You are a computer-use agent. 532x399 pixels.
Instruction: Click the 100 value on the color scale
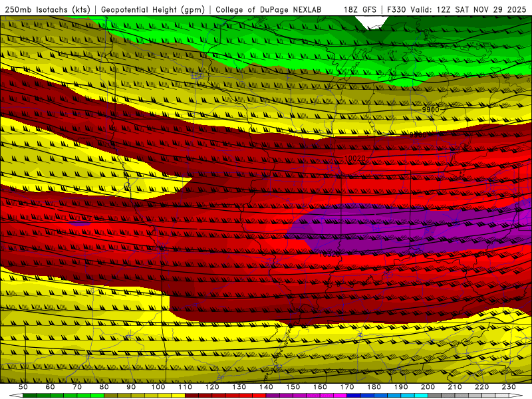click(x=158, y=387)
